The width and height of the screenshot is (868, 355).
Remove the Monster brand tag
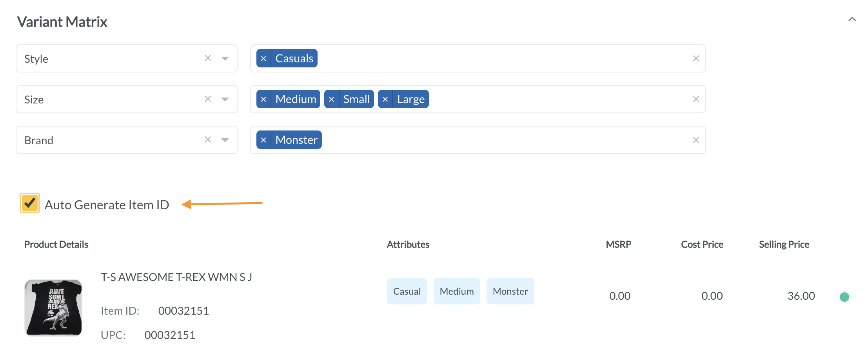pos(263,140)
